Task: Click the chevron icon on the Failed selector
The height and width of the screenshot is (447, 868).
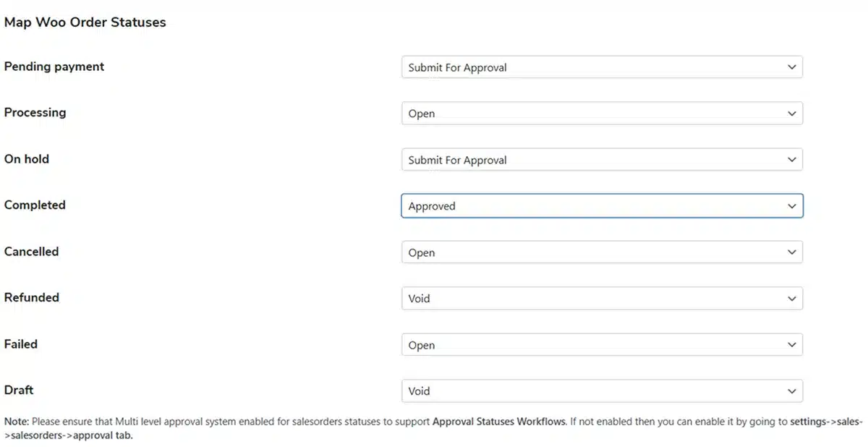Action: [791, 344]
